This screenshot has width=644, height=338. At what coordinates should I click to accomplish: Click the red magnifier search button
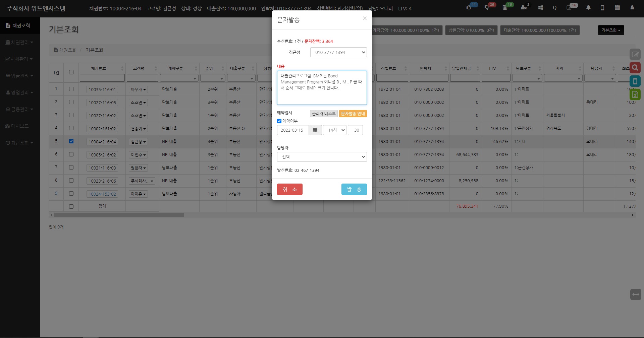click(635, 68)
